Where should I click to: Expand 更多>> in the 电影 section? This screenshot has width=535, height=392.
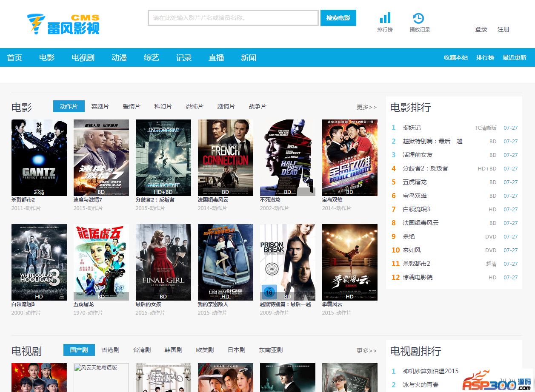point(366,107)
